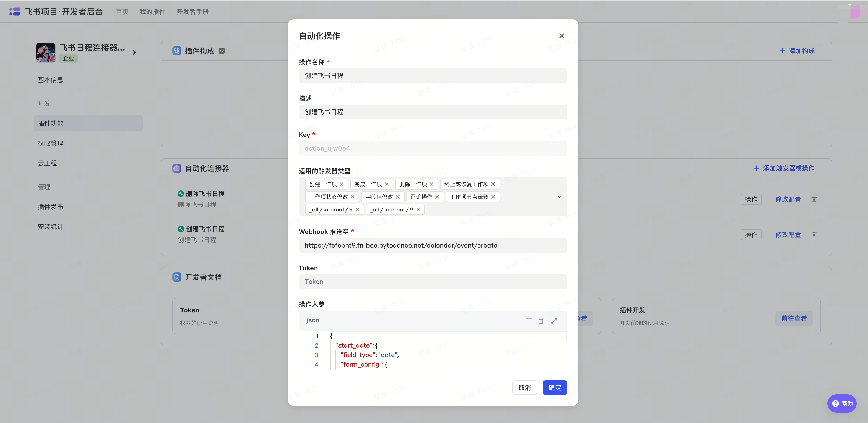Click the 添加构成 link
Viewport: 868px width, 423px height.
[x=797, y=51]
